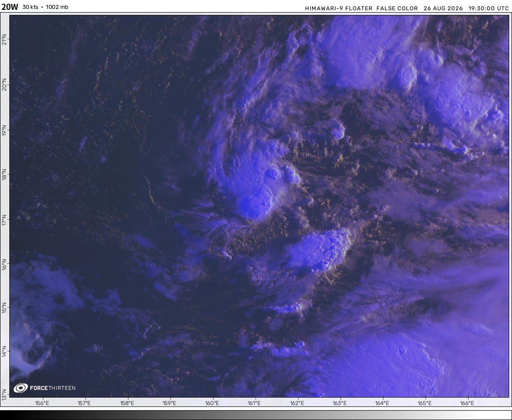Click the 20W storm identifier
512x420 pixels.
9,7
